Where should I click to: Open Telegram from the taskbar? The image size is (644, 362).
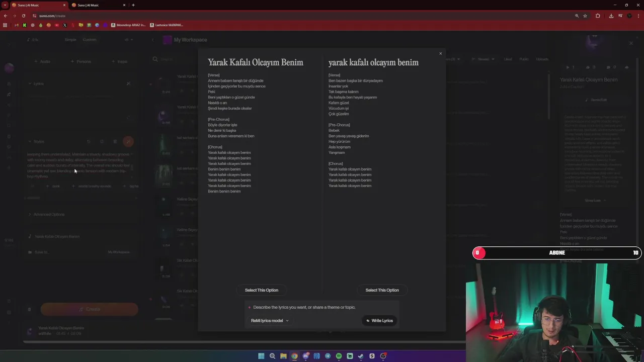click(x=328, y=356)
